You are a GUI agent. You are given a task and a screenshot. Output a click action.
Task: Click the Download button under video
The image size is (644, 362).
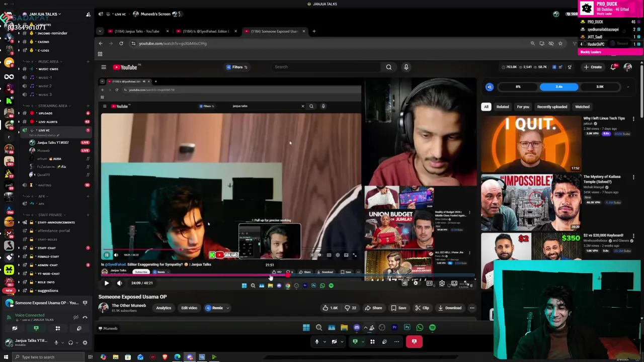pyautogui.click(x=449, y=308)
